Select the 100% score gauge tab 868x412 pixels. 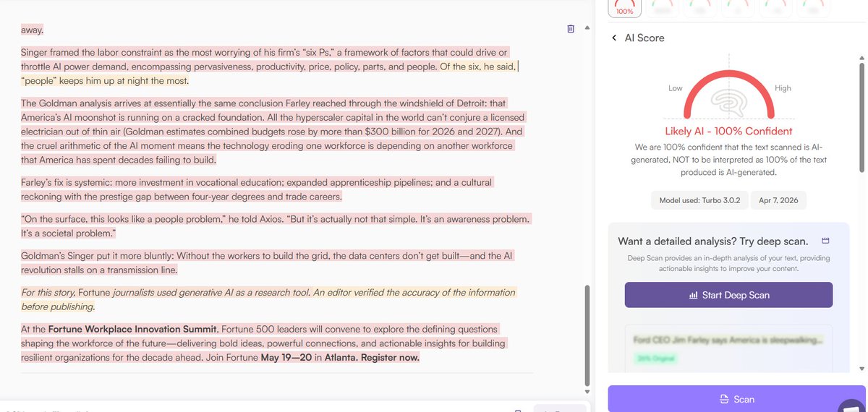coord(624,8)
